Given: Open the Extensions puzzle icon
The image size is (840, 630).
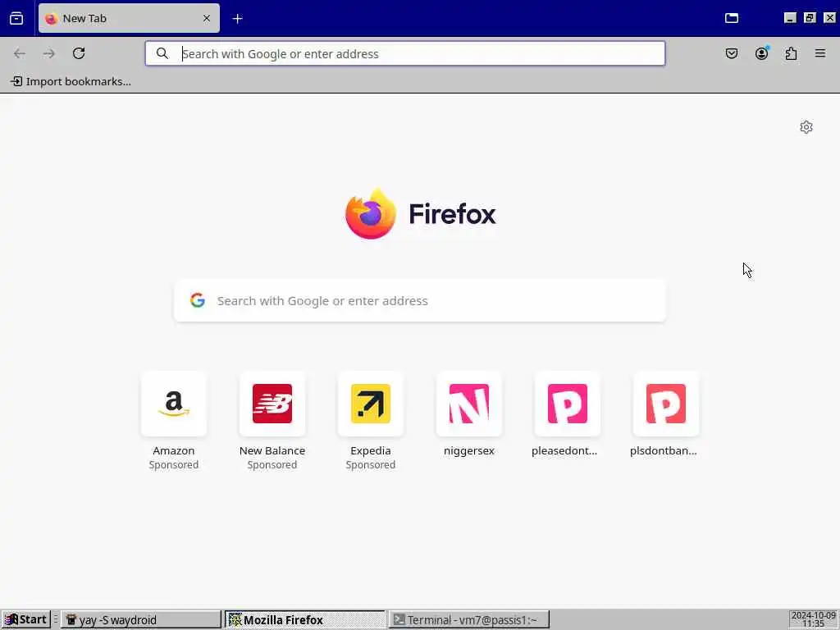Looking at the screenshot, I should pyautogui.click(x=791, y=53).
